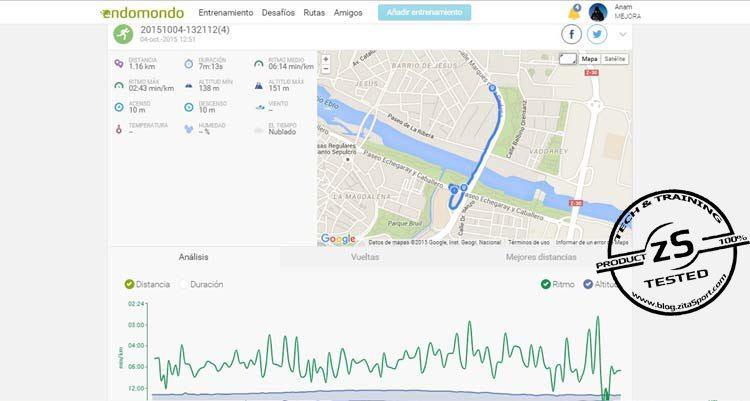Switch to the Vueltas tab

pyautogui.click(x=365, y=257)
